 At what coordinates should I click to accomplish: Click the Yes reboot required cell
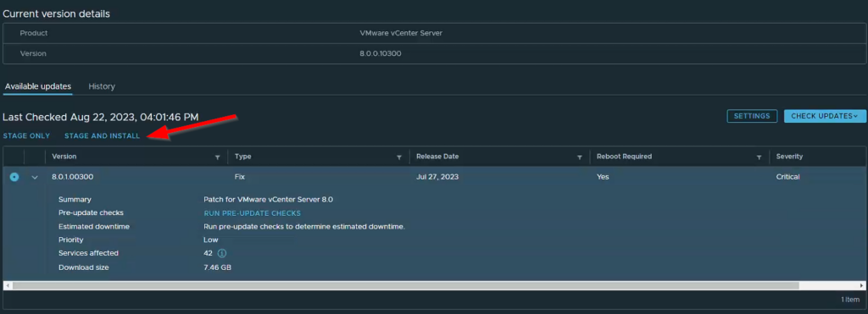[x=603, y=177]
